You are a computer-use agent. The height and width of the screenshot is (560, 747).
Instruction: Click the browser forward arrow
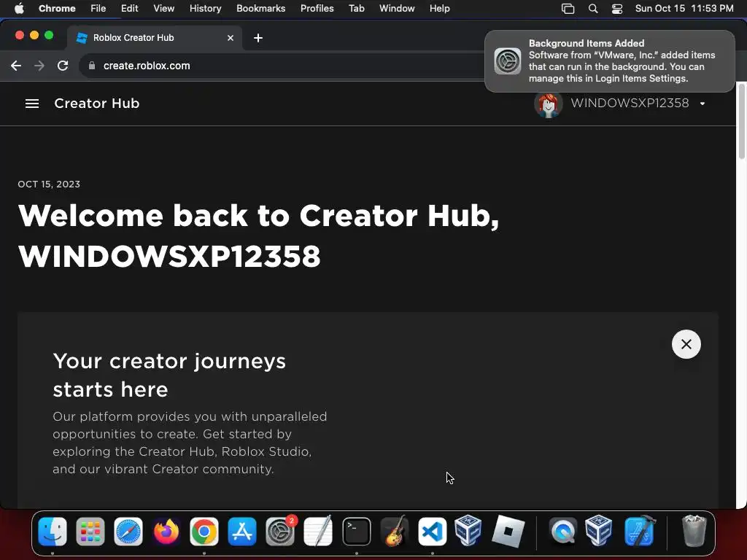(x=39, y=66)
